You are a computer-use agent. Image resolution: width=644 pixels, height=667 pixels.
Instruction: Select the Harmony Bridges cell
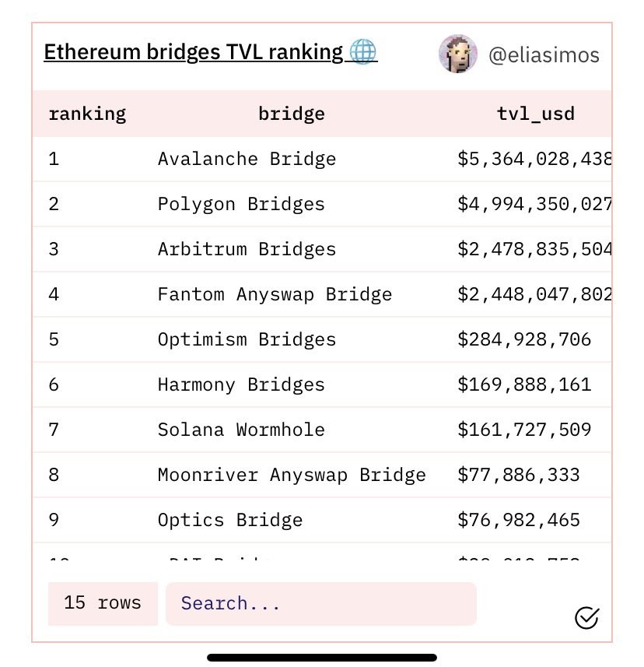point(241,385)
